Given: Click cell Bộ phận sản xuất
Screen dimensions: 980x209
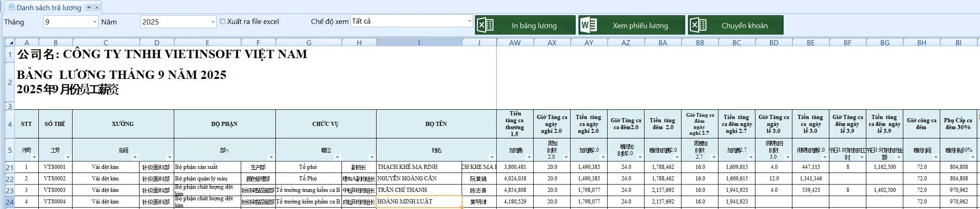Looking at the screenshot, I should point(207,167).
